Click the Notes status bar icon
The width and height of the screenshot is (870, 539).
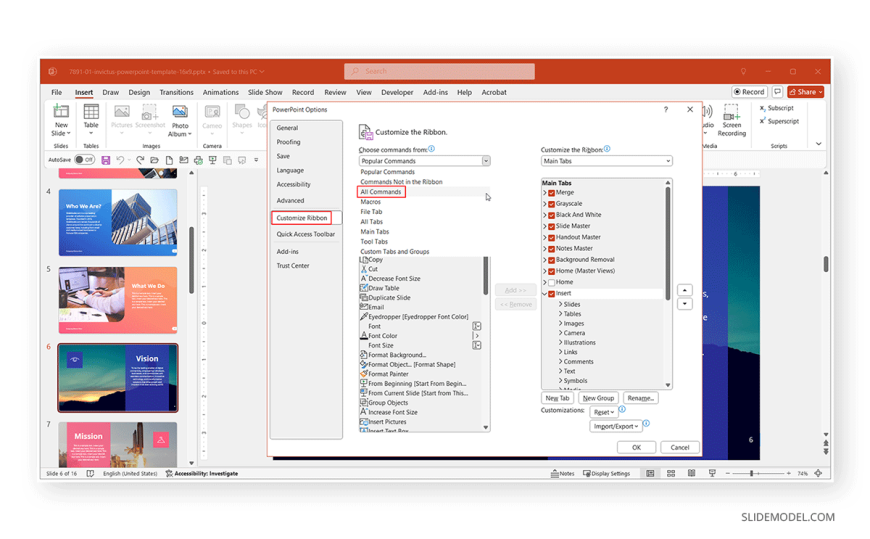pyautogui.click(x=562, y=473)
